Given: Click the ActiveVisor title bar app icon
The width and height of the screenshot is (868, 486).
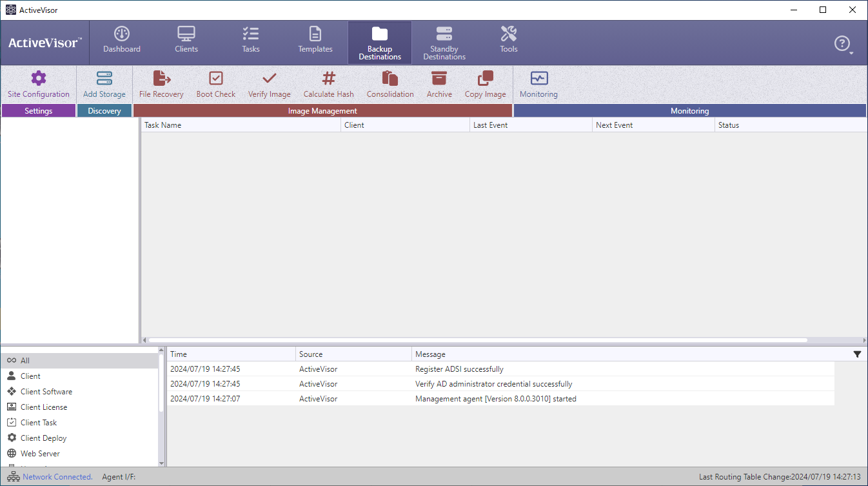Looking at the screenshot, I should click(10, 10).
